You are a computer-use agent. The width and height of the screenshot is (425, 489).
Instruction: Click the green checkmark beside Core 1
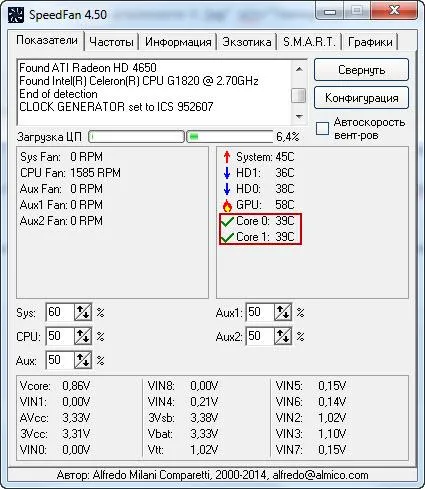(227, 237)
